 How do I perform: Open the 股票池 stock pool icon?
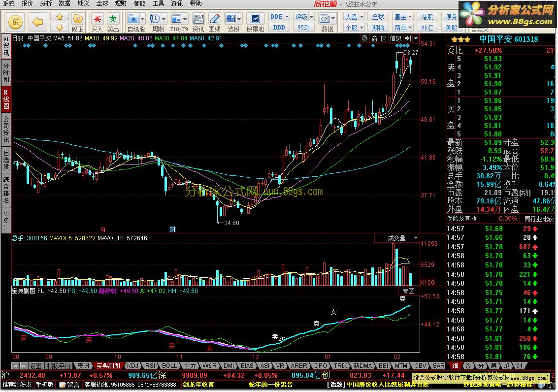coord(255,22)
